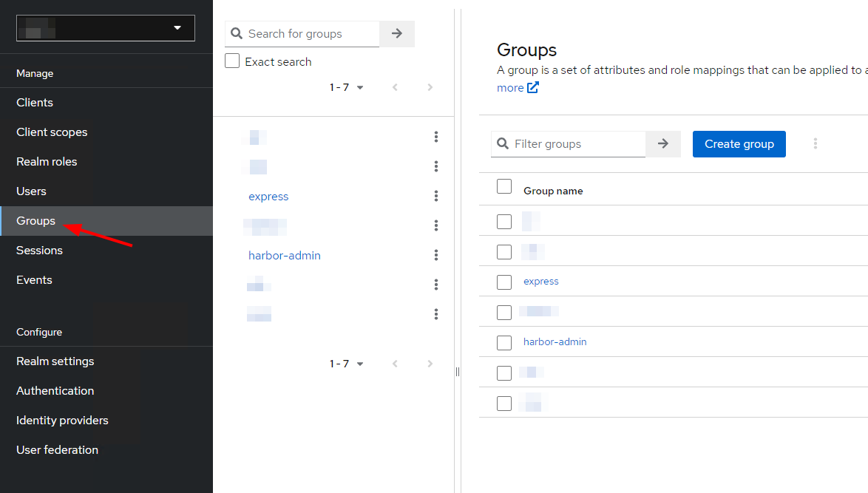Open kebab menu beside harbor-admin in tree
The width and height of the screenshot is (868, 493).
436,255
